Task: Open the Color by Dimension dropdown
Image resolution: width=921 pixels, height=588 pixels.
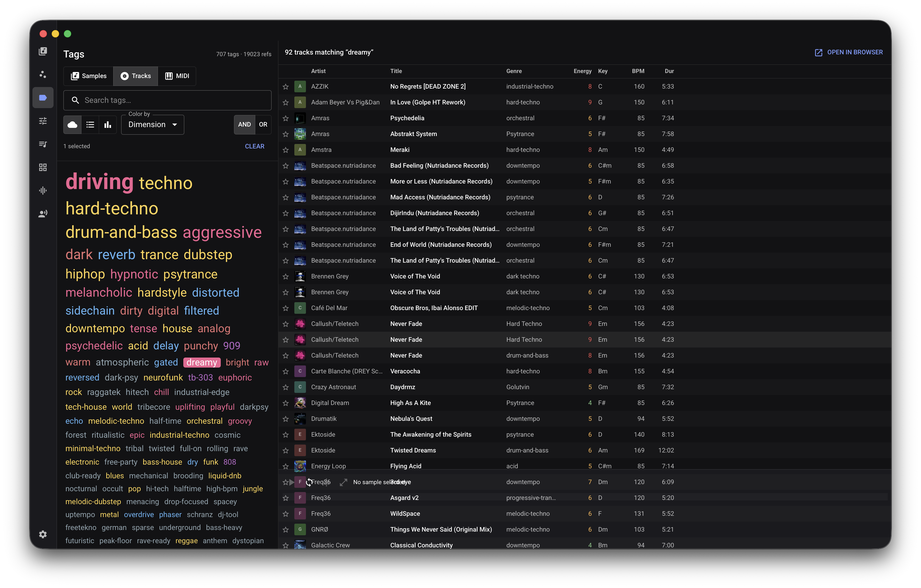Action: coord(153,125)
